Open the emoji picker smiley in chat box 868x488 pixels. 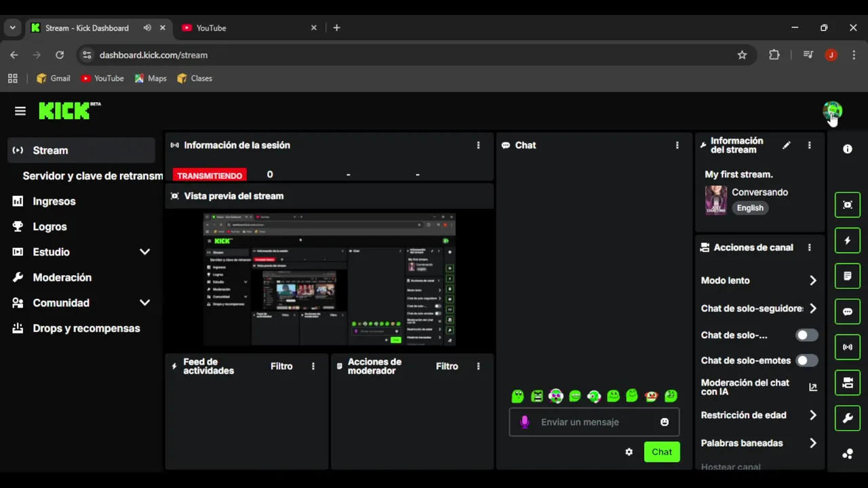point(665,422)
